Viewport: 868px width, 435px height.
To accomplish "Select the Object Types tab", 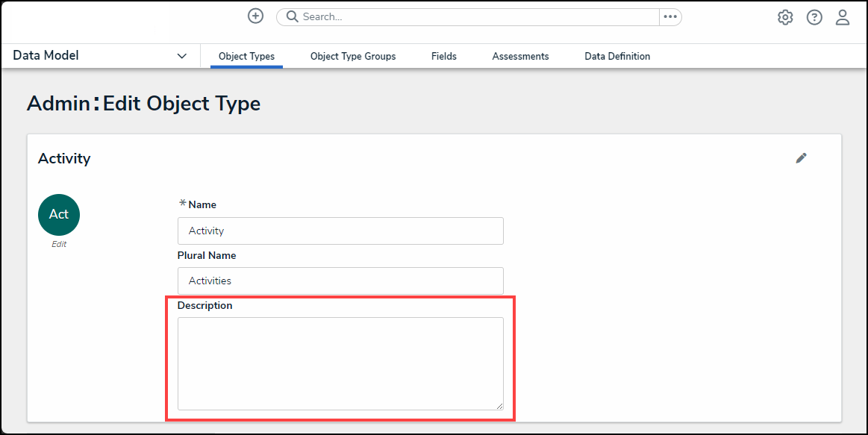I will point(246,56).
